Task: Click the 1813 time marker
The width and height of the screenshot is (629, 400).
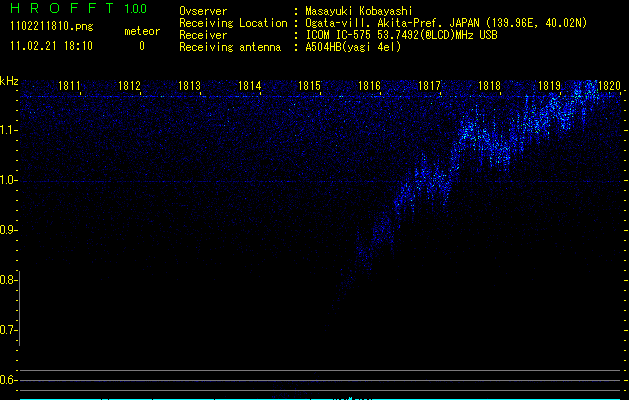Action: pos(189,86)
